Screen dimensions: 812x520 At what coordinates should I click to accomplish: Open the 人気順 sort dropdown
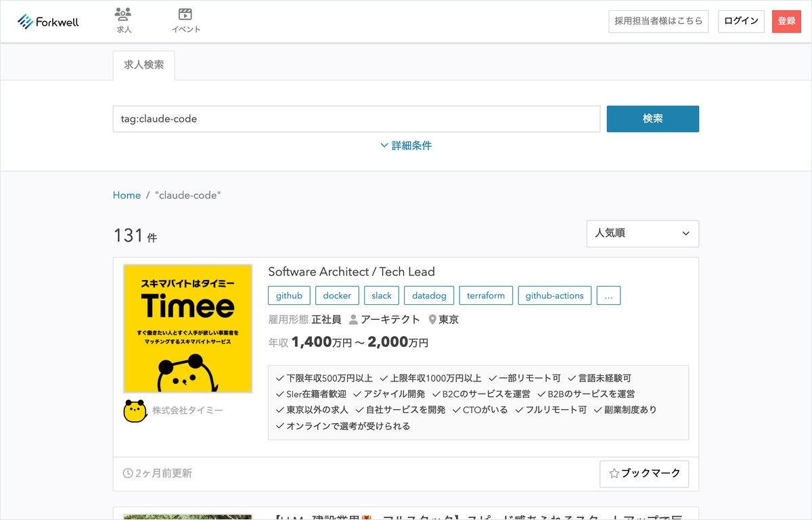643,233
